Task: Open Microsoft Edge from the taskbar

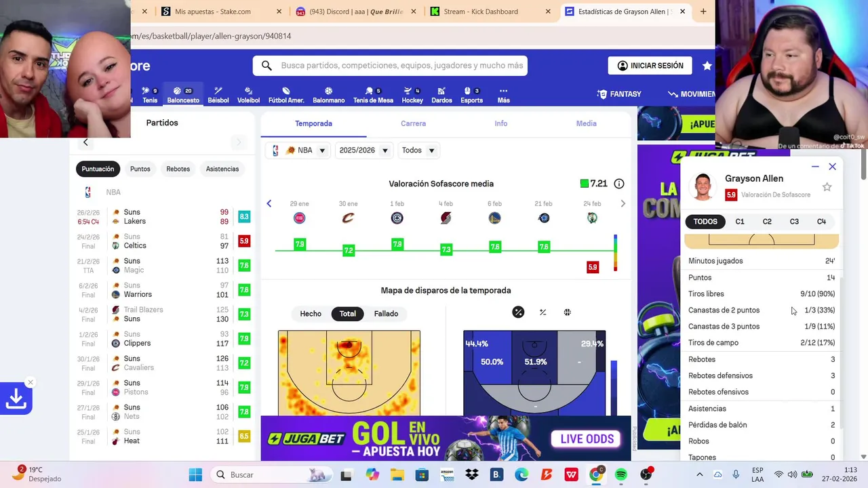Action: (x=521, y=474)
